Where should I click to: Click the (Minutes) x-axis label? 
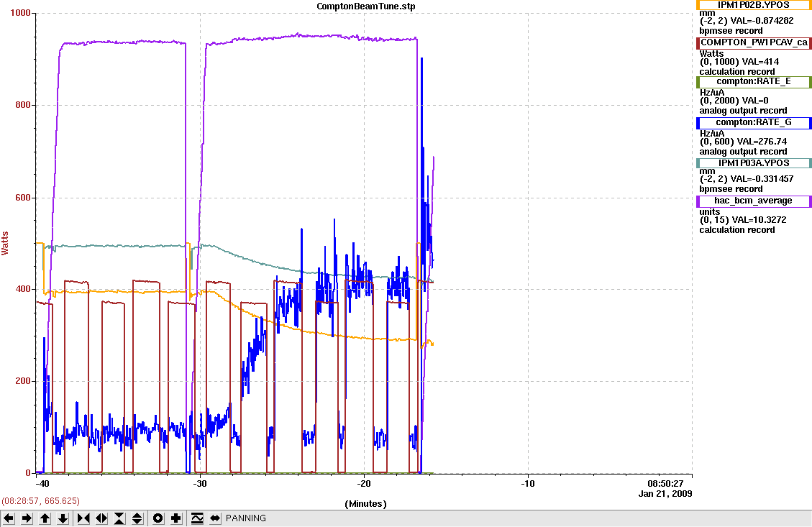point(365,504)
